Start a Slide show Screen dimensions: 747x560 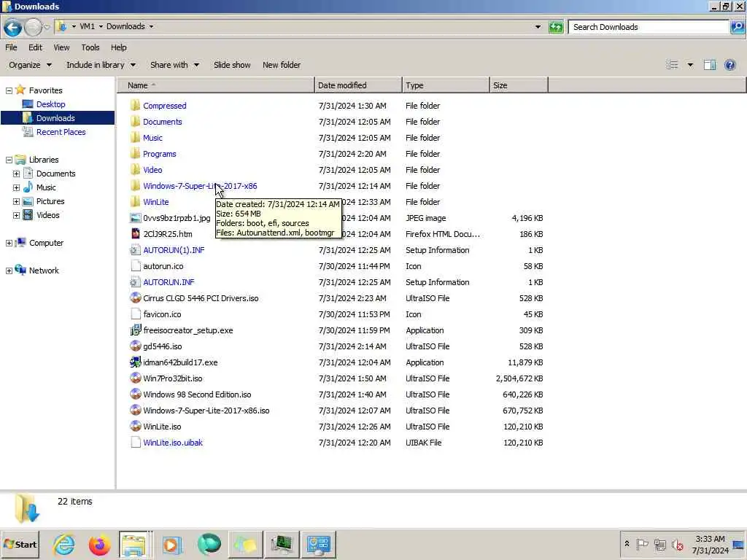pos(232,65)
